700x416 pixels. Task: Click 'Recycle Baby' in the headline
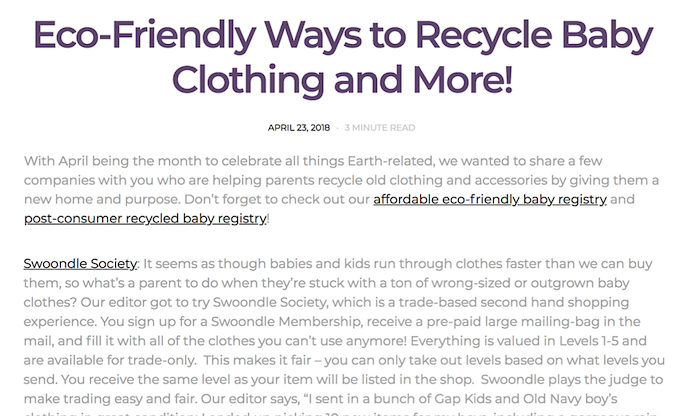tap(534, 36)
